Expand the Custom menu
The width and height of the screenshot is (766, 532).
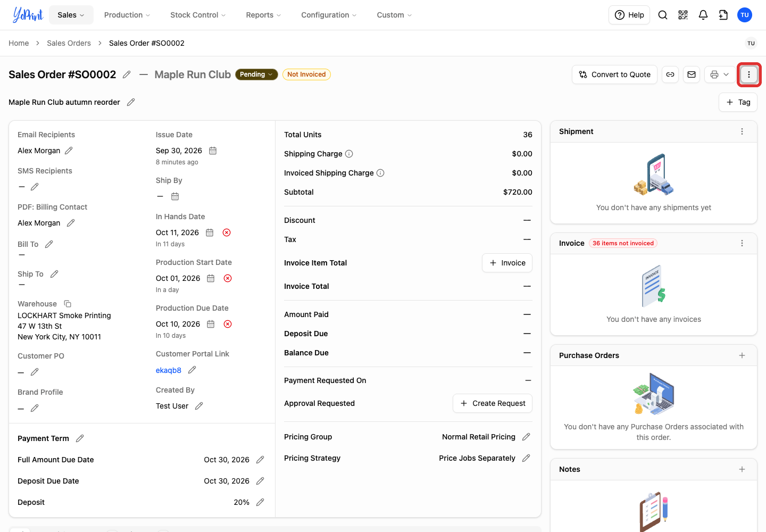(x=394, y=15)
